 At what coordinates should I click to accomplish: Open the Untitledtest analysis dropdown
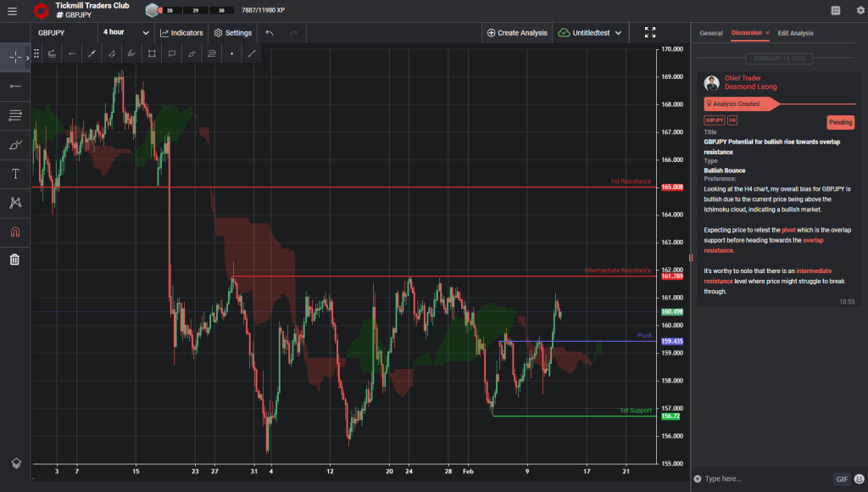point(591,31)
